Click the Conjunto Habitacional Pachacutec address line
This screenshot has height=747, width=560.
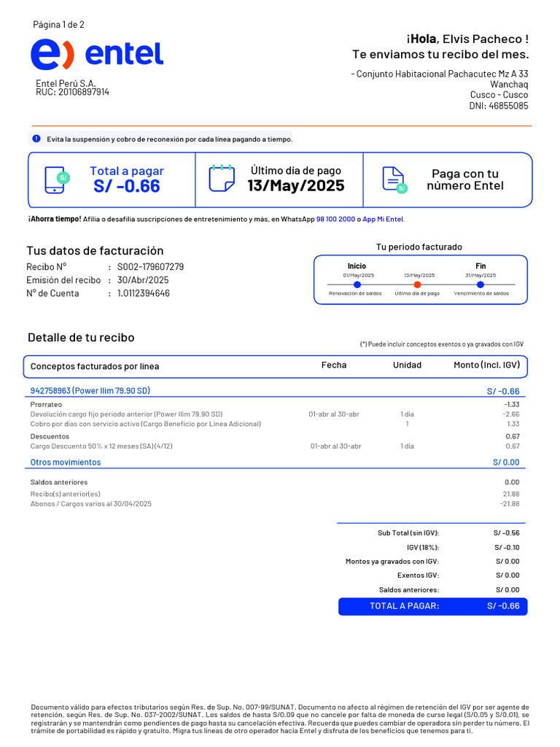point(440,74)
